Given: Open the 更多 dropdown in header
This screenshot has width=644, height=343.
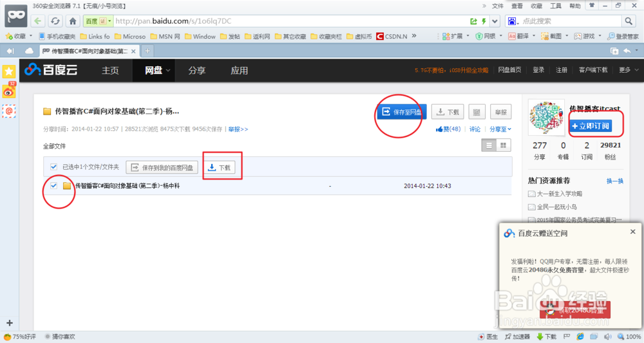Looking at the screenshot, I should coord(629,70).
